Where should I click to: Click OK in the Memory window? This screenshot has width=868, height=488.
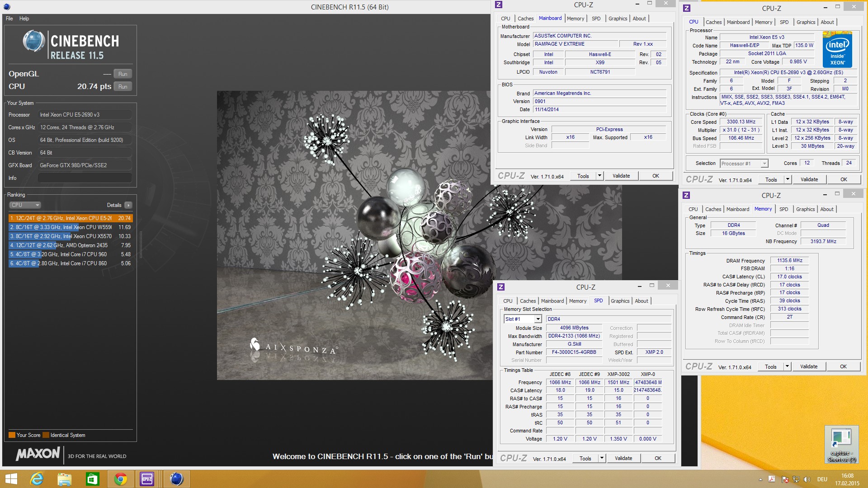843,366
